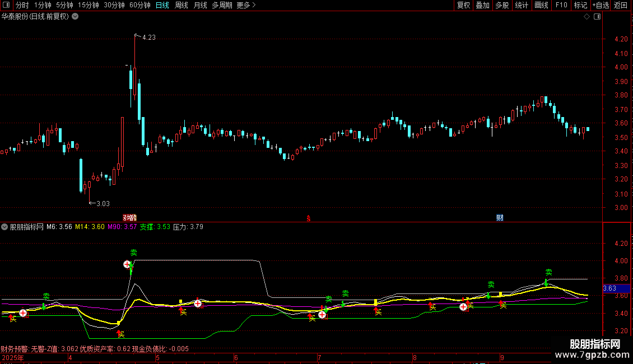Click the 3.03 low price label
633x364 pixels.
(x=103, y=204)
